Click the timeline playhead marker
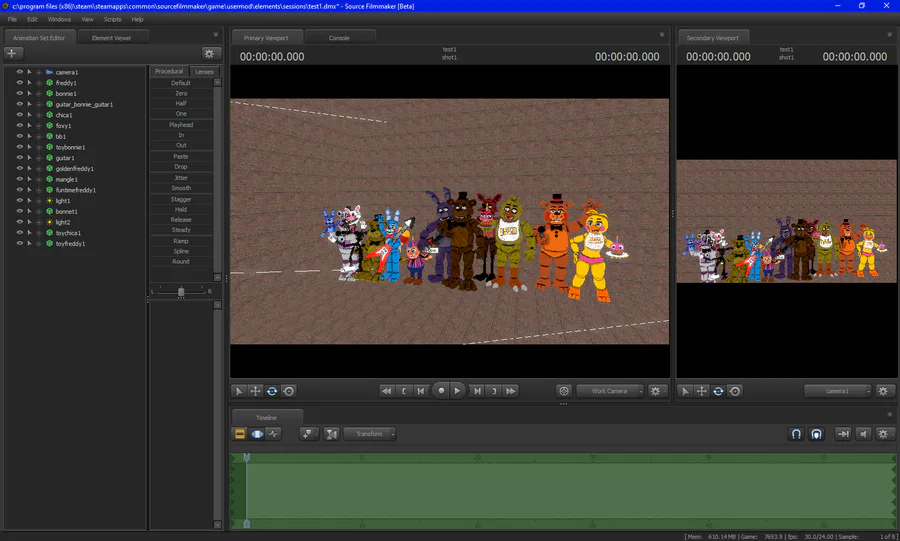The width and height of the screenshot is (900, 541). (x=247, y=457)
